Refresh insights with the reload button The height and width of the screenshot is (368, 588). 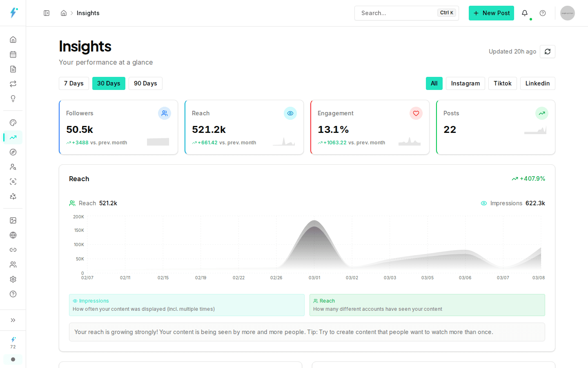pyautogui.click(x=547, y=52)
